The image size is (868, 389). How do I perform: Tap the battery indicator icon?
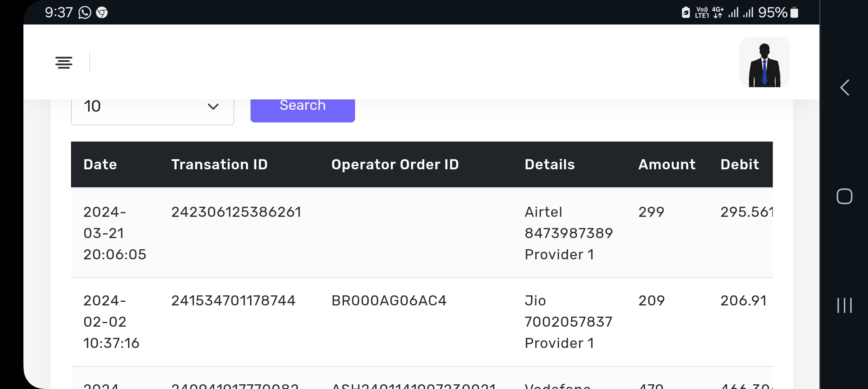point(794,13)
